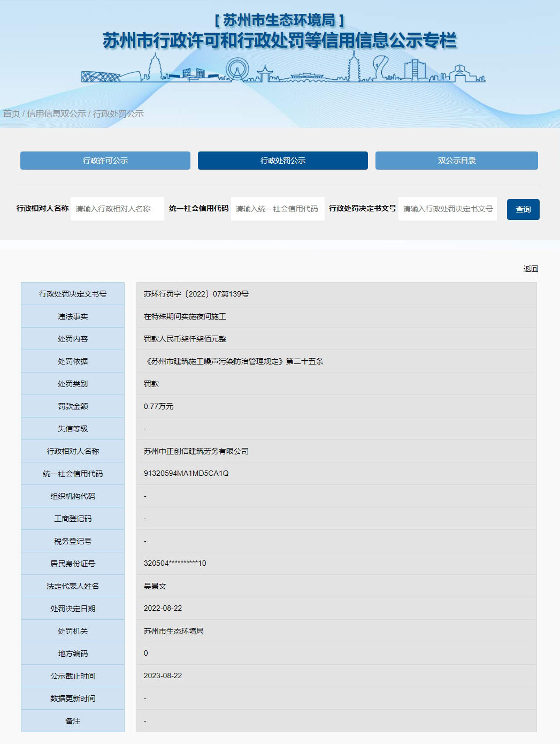Click the 失信等级 row label

click(73, 429)
